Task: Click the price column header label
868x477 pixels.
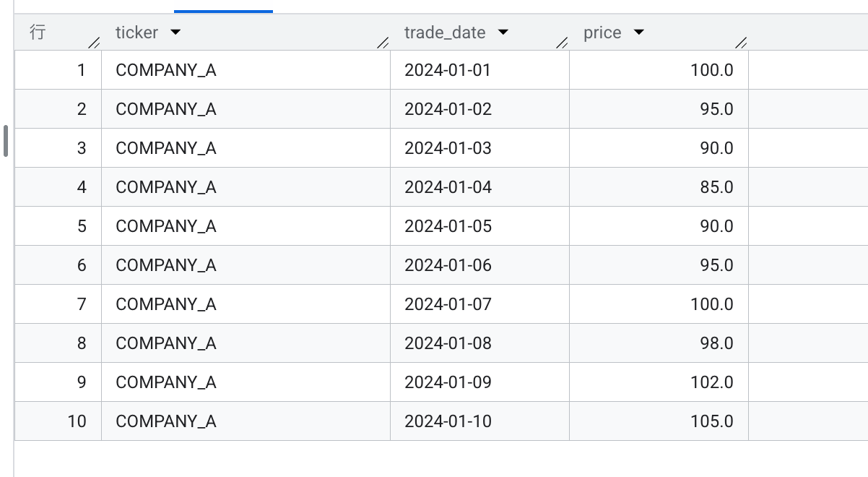Action: coord(602,32)
